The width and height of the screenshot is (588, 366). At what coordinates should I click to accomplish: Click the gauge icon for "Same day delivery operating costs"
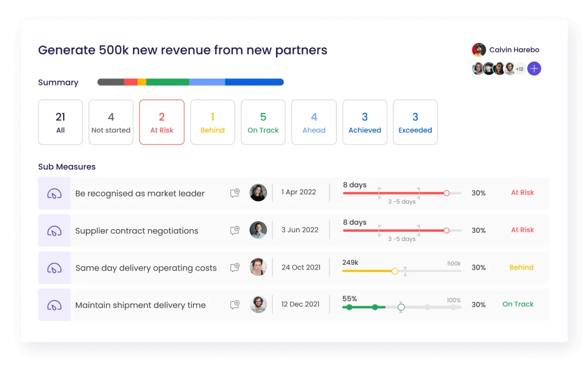click(55, 267)
